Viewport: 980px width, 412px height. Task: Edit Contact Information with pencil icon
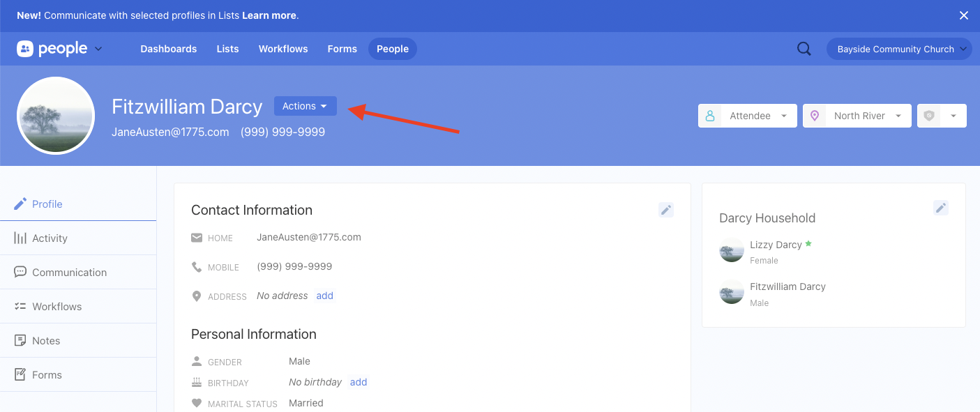(x=665, y=210)
